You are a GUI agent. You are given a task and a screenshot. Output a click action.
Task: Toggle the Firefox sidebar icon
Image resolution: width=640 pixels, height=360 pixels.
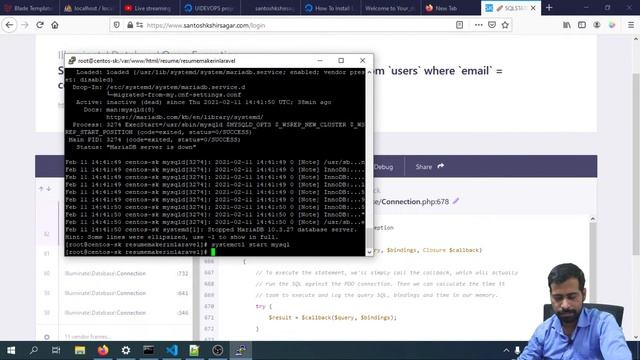[x=582, y=25]
